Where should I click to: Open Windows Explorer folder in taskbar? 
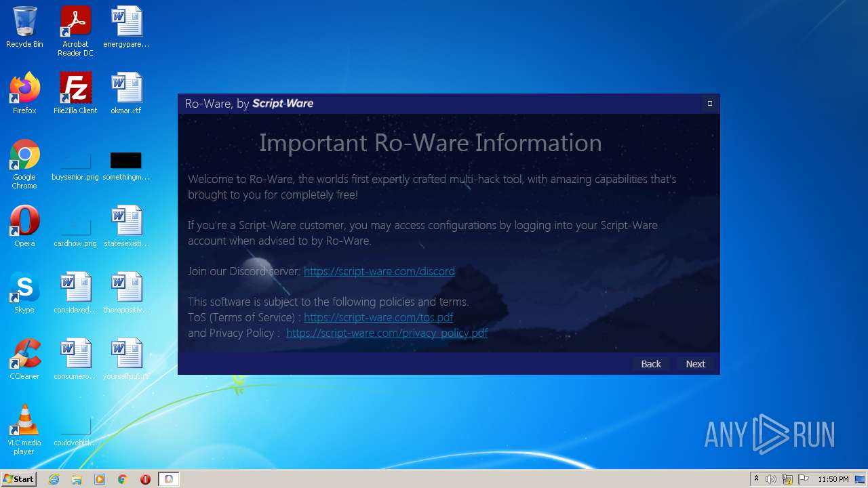tap(77, 479)
